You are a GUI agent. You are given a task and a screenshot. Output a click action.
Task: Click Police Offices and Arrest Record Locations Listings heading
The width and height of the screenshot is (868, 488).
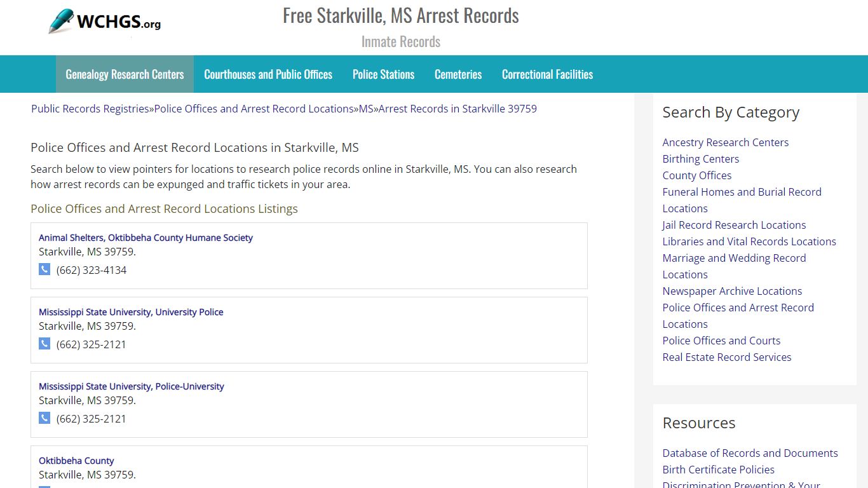164,208
